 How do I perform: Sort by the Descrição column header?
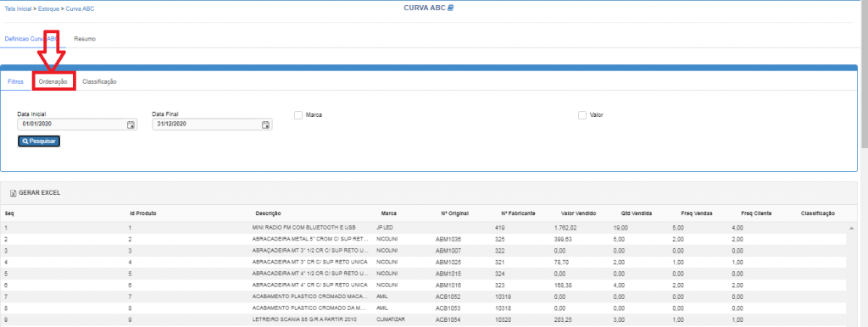pos(268,213)
